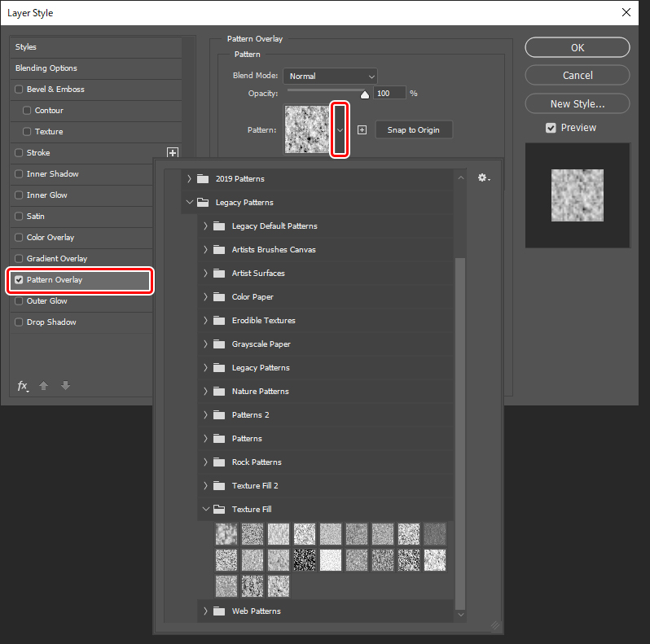Click the Snap to Origin button

[413, 130]
